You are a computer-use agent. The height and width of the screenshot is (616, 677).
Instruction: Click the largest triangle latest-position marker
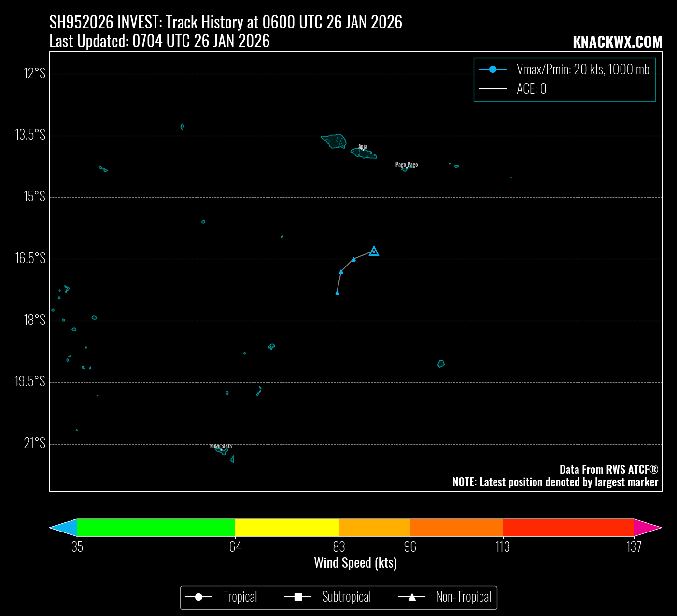coord(374,251)
